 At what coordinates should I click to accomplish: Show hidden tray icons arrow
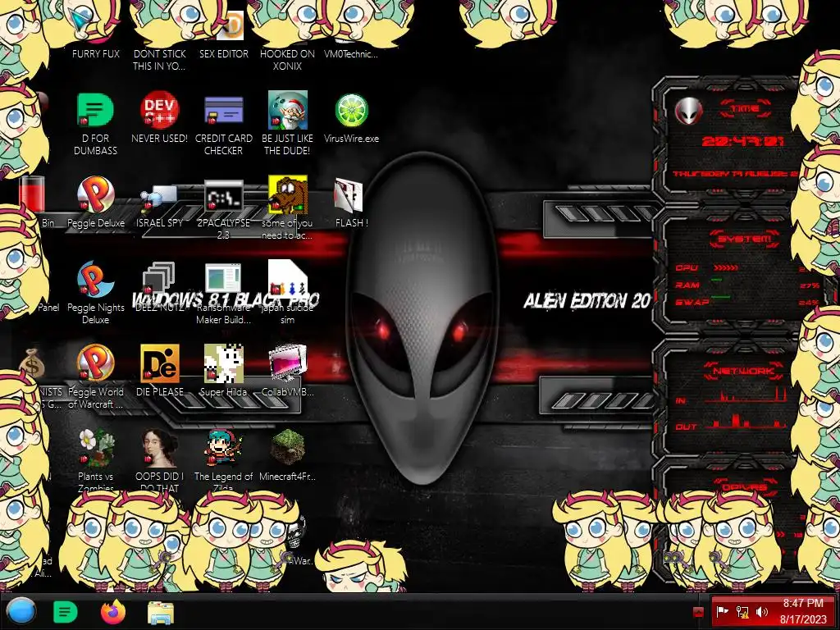point(698,612)
